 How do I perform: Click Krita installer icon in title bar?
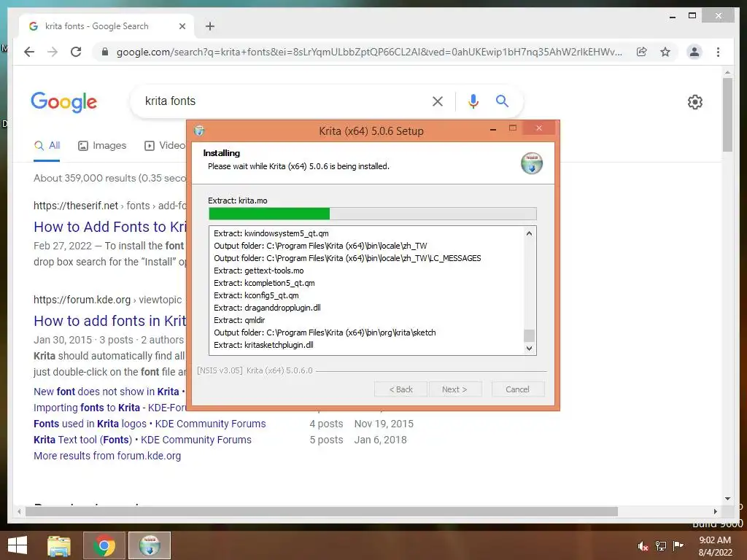199,131
